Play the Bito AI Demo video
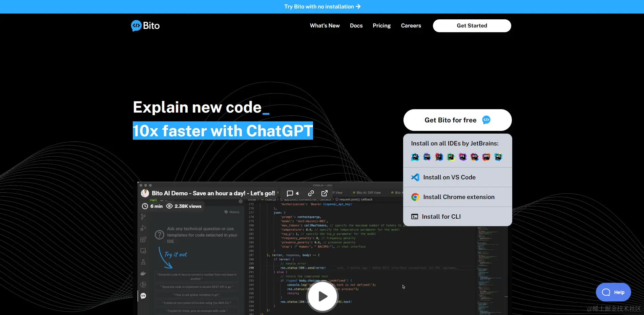 click(322, 296)
